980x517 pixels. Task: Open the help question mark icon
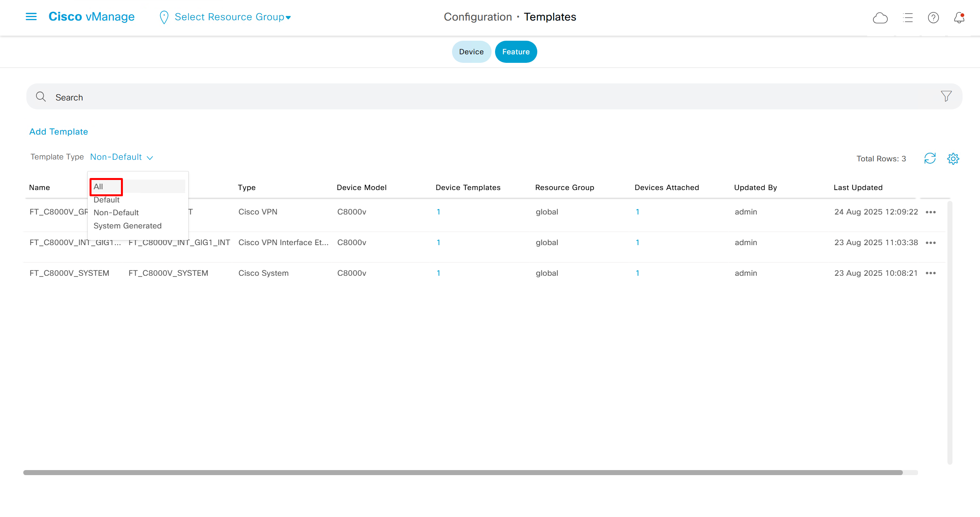click(933, 18)
